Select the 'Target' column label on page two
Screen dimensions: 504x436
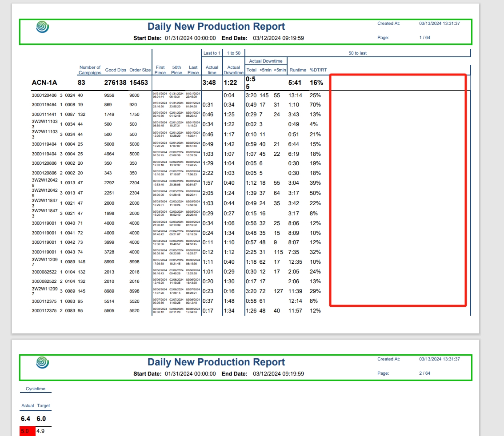click(x=44, y=406)
